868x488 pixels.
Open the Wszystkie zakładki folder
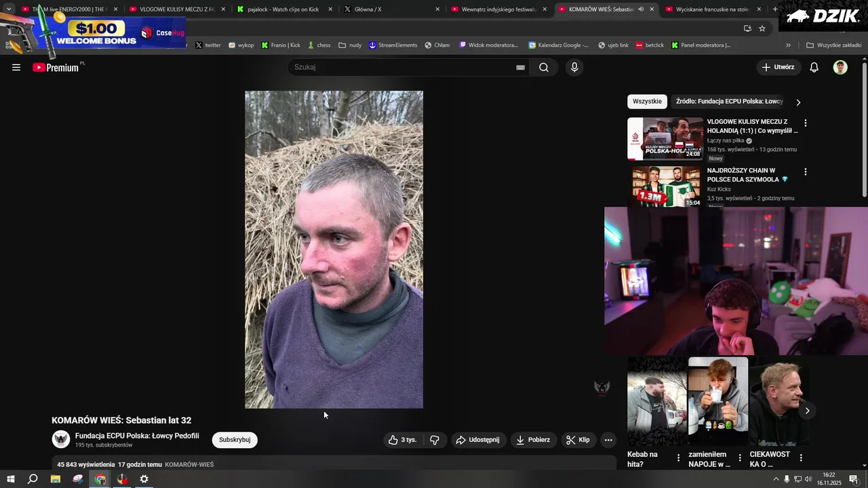coord(834,45)
